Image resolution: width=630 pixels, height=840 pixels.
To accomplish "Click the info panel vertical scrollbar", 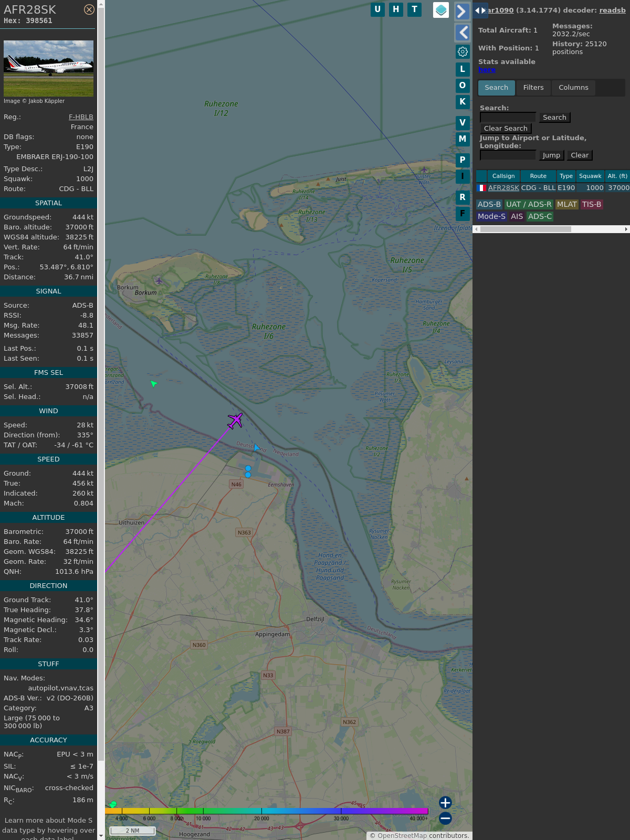I will click(x=101, y=383).
